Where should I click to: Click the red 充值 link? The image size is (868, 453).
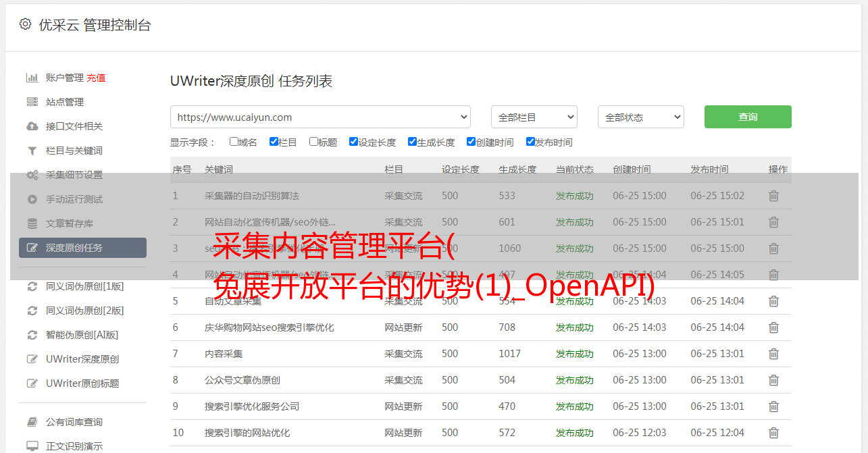pyautogui.click(x=96, y=78)
